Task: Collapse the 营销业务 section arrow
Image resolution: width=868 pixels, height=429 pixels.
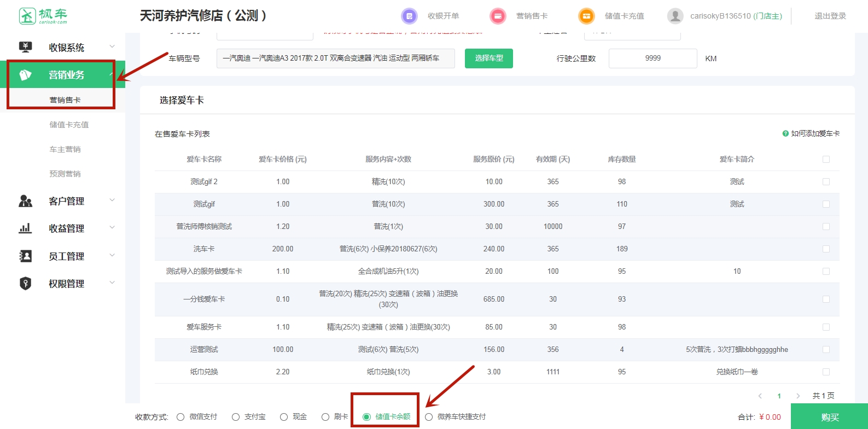Action: pyautogui.click(x=112, y=74)
